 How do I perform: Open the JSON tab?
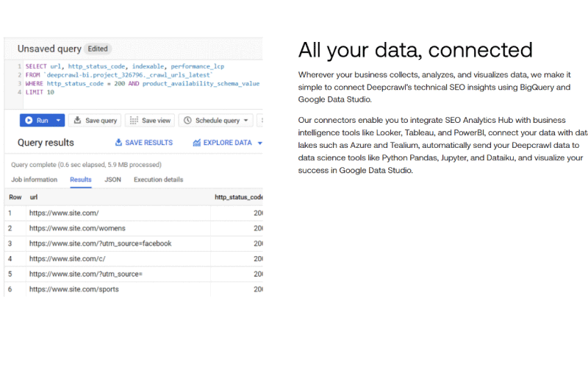click(112, 180)
